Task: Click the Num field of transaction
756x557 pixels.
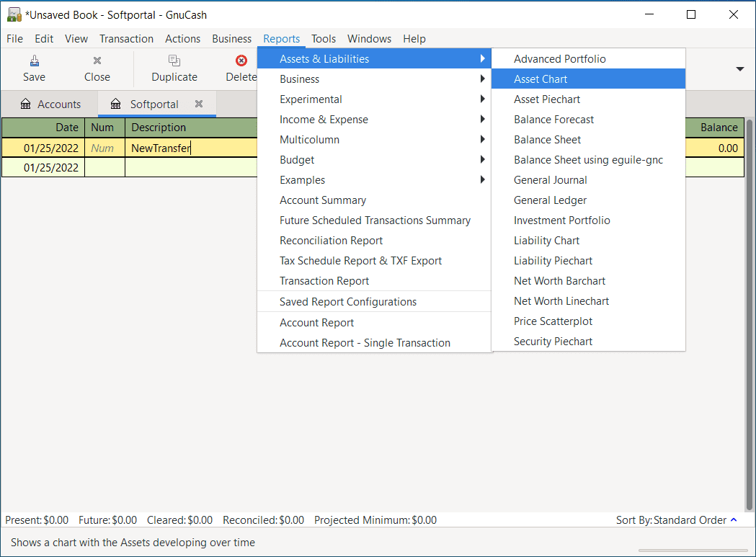Action: pyautogui.click(x=104, y=148)
